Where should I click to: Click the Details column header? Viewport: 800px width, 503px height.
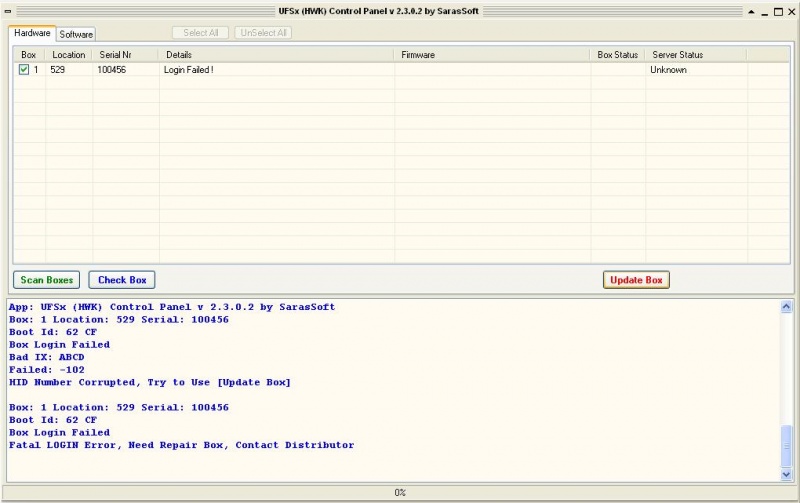277,55
